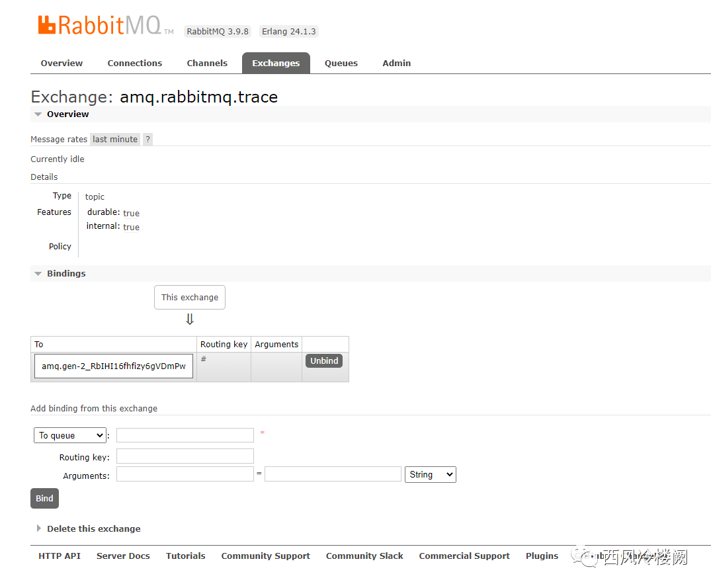
Task: Open the Tutorials footer link
Action: coord(185,556)
